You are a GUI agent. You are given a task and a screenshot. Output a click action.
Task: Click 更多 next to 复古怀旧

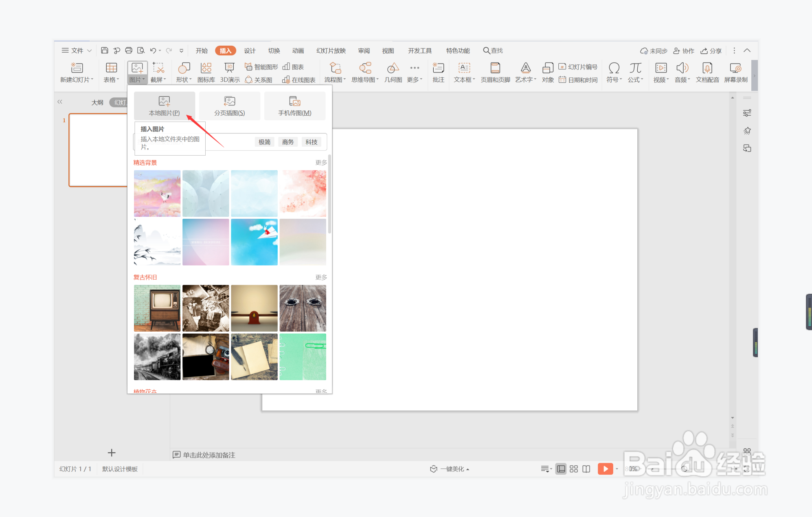click(321, 277)
